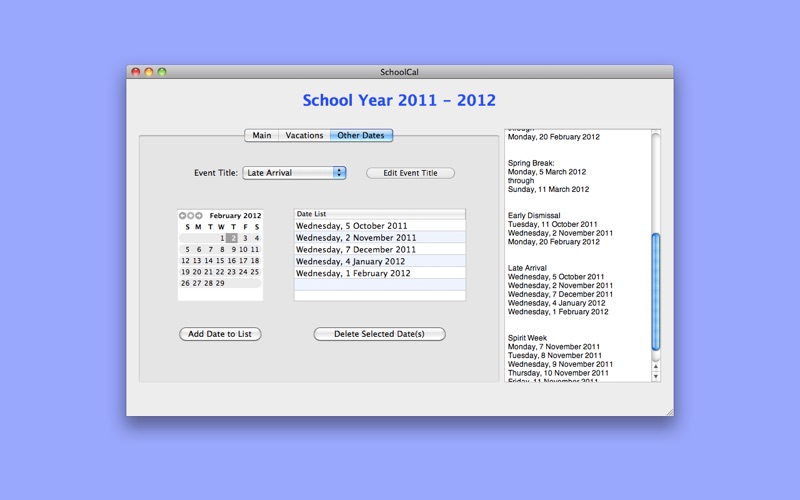The width and height of the screenshot is (800, 500).
Task: Click Wednesday, 4 January 2012 in the summary panel
Action: (557, 303)
